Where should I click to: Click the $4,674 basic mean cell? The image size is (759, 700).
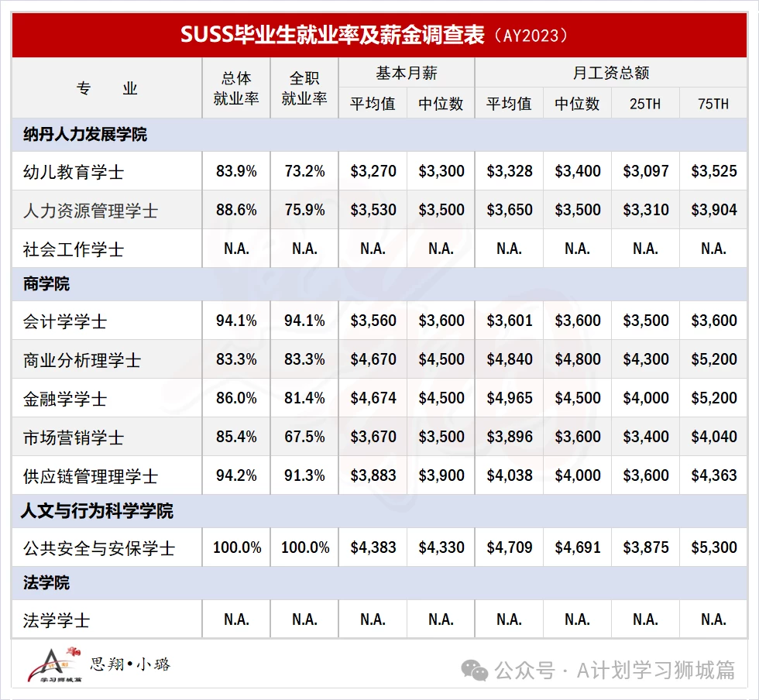(373, 398)
